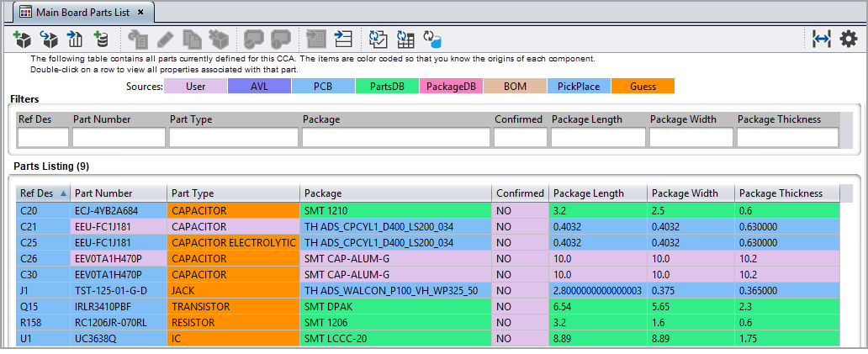Image resolution: width=868 pixels, height=354 pixels.
Task: Focus the Part Number filter field
Action: [119, 137]
